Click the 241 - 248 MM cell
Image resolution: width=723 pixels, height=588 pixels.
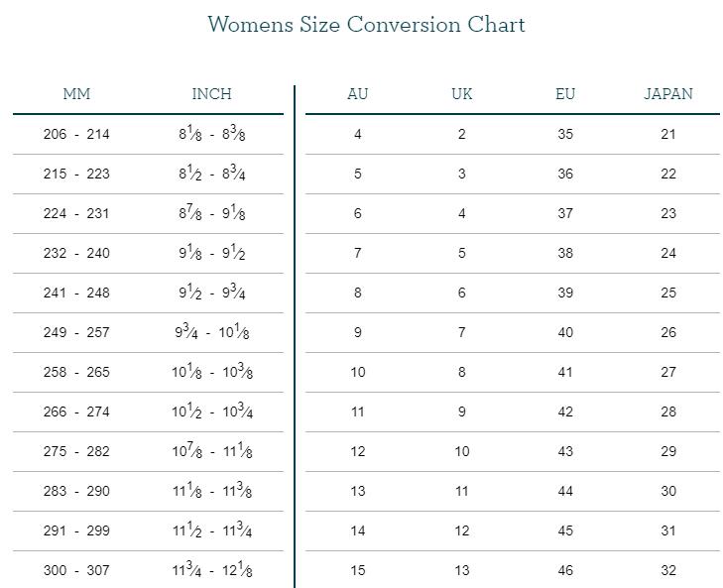point(76,293)
